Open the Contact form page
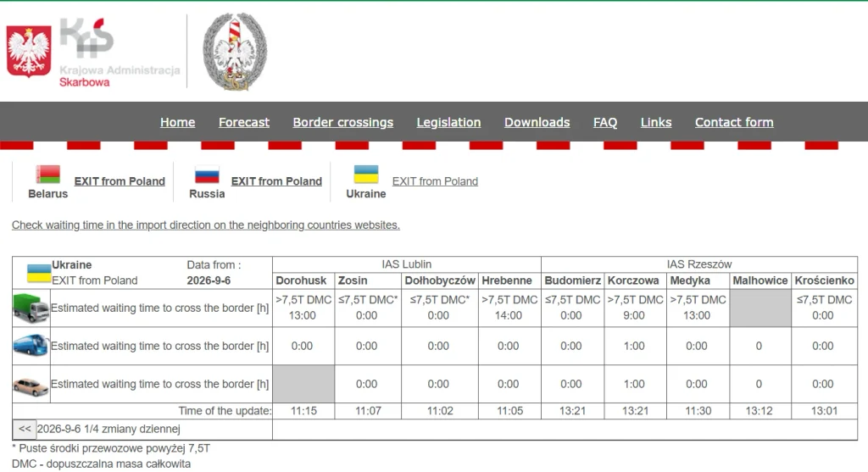This screenshot has width=868, height=472. coord(734,122)
